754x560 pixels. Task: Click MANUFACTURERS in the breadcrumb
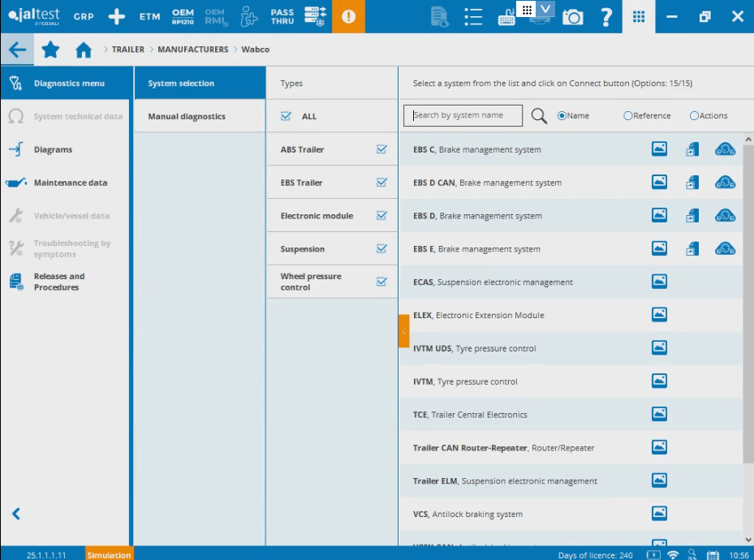pos(192,50)
